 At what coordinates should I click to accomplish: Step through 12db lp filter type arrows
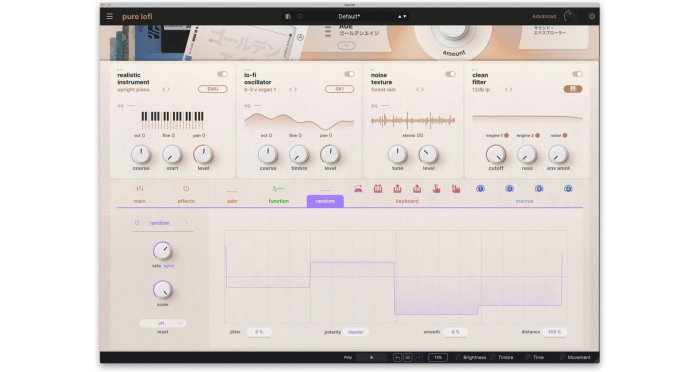tap(508, 90)
